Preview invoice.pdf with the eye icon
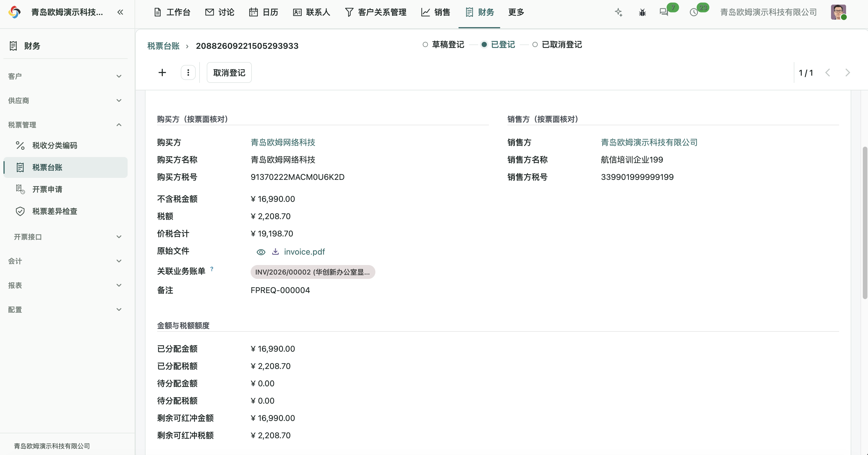Screen dimensions: 868x455 click(261, 252)
